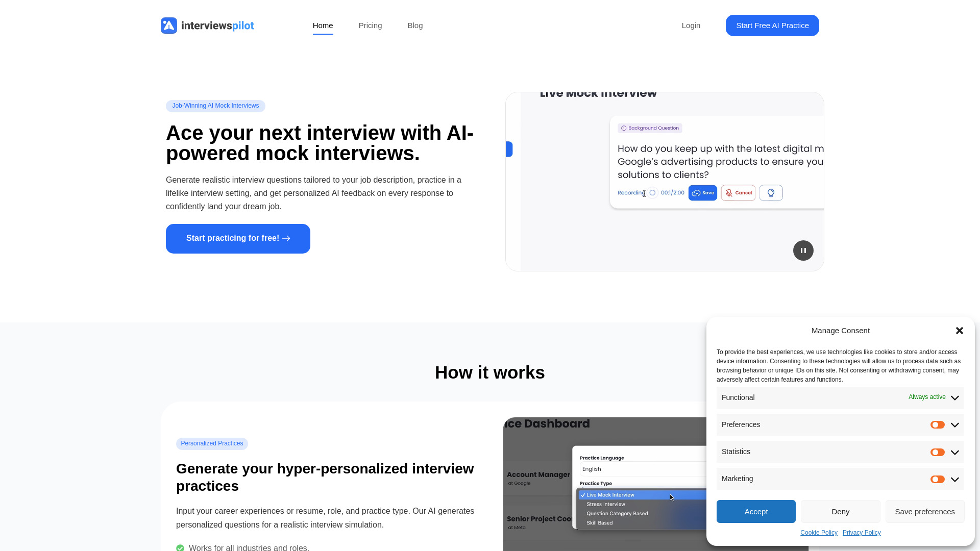
Task: Click the recording timer indicator icon
Action: 652,192
